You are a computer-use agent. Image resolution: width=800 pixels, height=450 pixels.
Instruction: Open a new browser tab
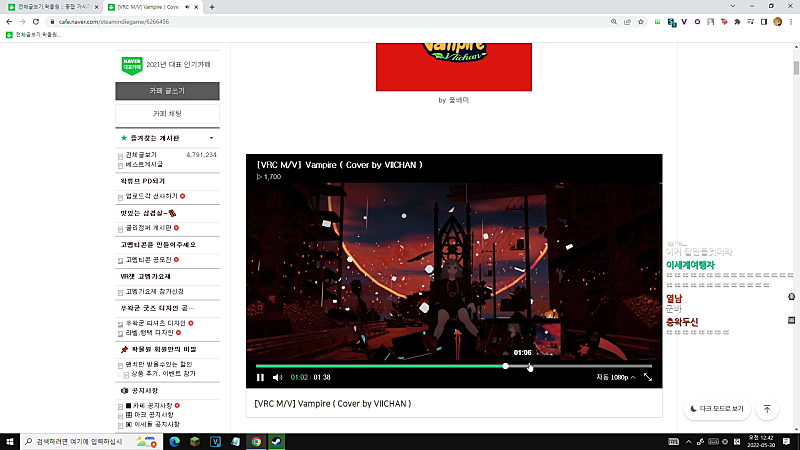coord(212,7)
